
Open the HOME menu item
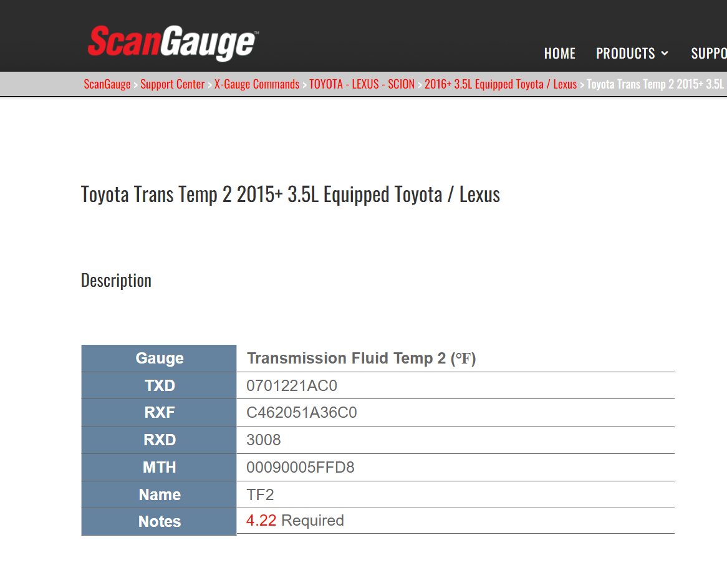pos(560,54)
